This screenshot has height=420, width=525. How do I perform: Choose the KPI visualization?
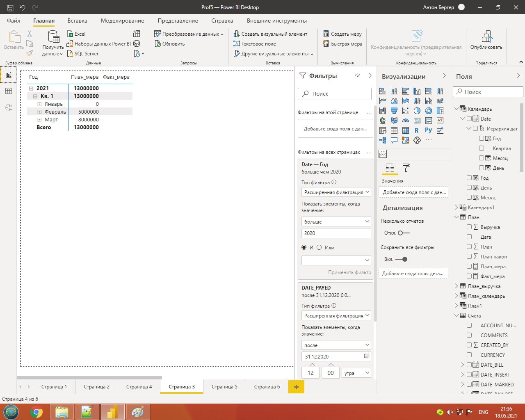coord(440,121)
